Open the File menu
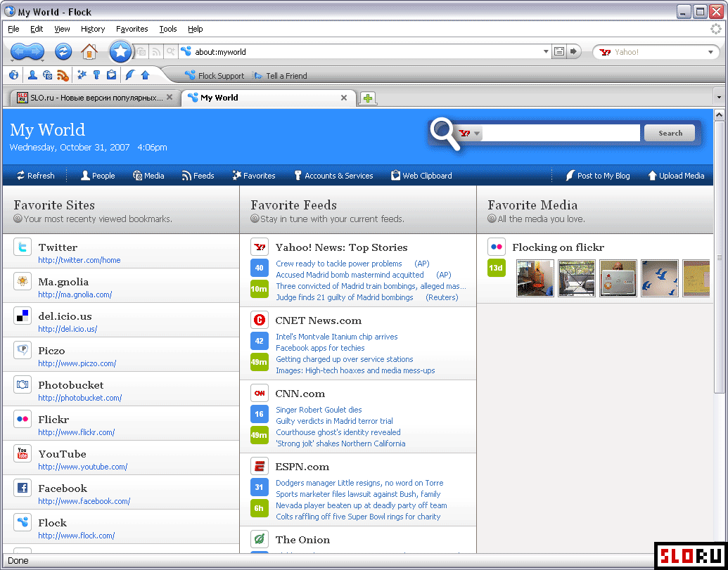728x570 pixels. pos(13,29)
